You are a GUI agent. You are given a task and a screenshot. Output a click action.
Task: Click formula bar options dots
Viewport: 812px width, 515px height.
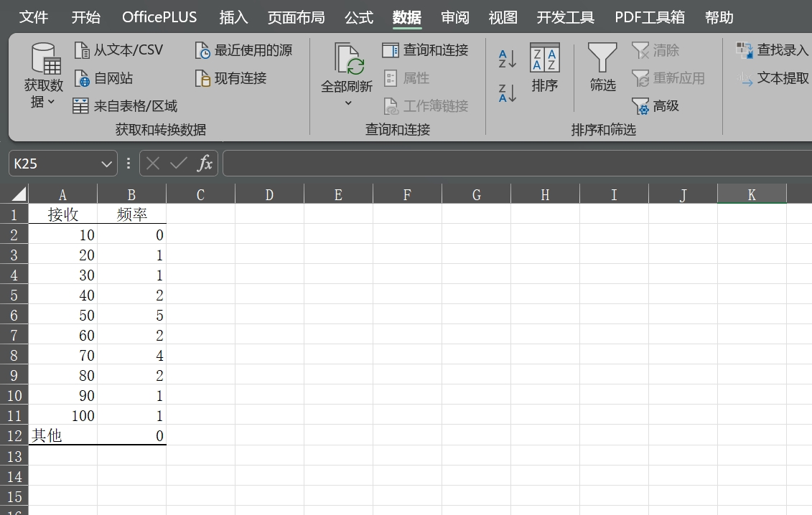coord(129,164)
